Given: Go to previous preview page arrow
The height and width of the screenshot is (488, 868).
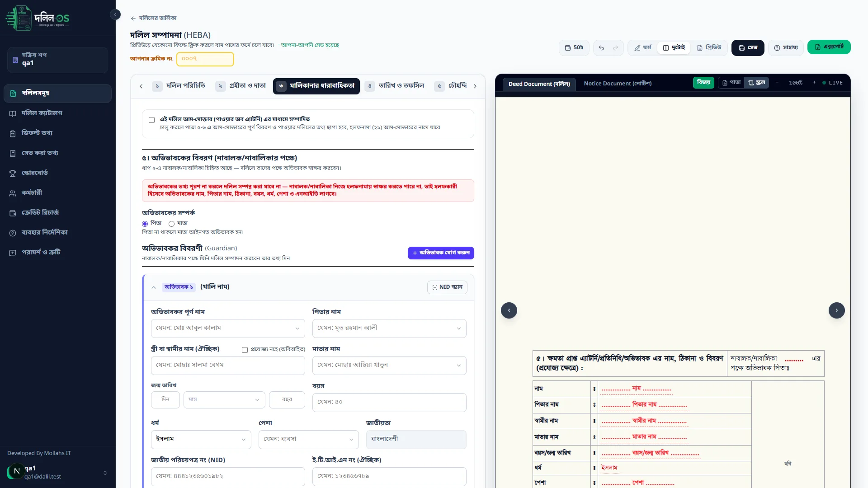Looking at the screenshot, I should [509, 310].
